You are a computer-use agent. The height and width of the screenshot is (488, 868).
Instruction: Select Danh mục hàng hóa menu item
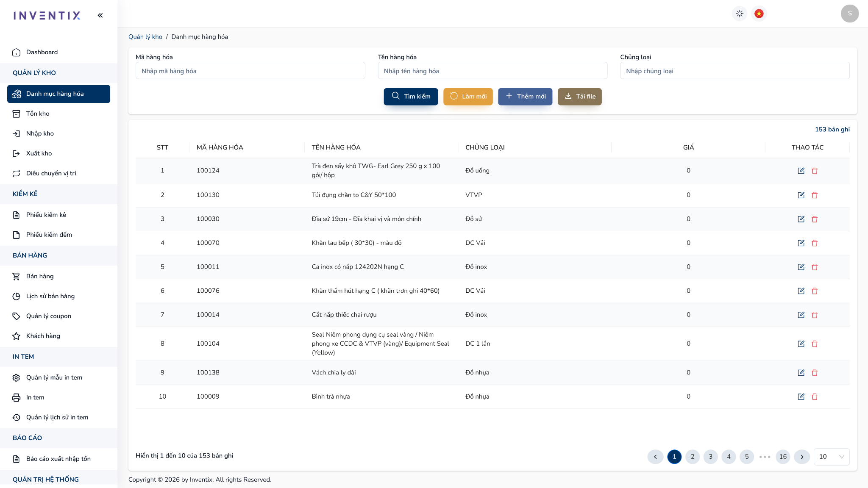[x=58, y=94]
